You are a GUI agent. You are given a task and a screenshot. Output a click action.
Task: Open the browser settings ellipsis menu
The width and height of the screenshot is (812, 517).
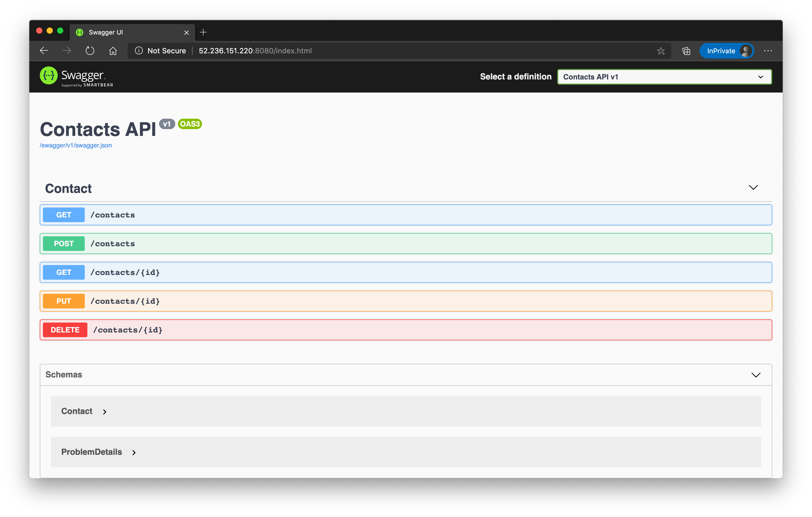pyautogui.click(x=768, y=50)
